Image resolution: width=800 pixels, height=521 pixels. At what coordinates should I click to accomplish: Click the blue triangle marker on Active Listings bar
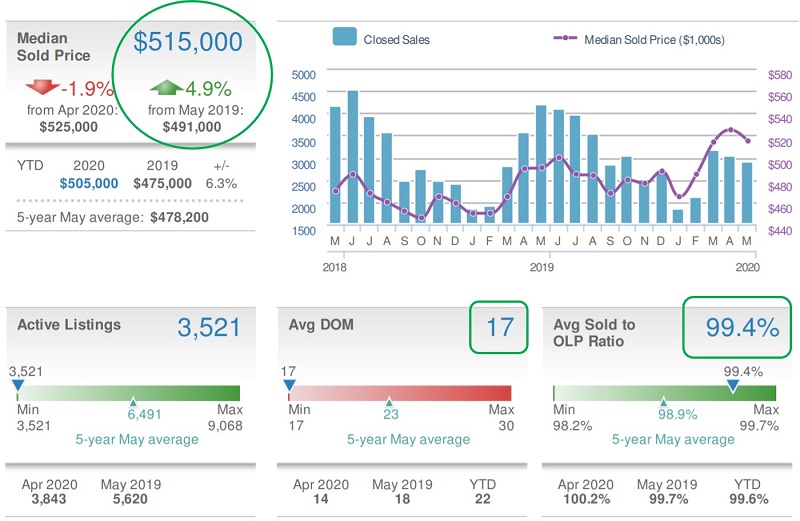tap(17, 384)
